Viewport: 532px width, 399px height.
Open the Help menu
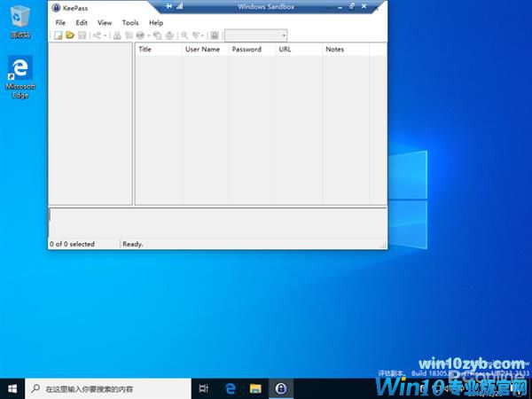pyautogui.click(x=156, y=23)
